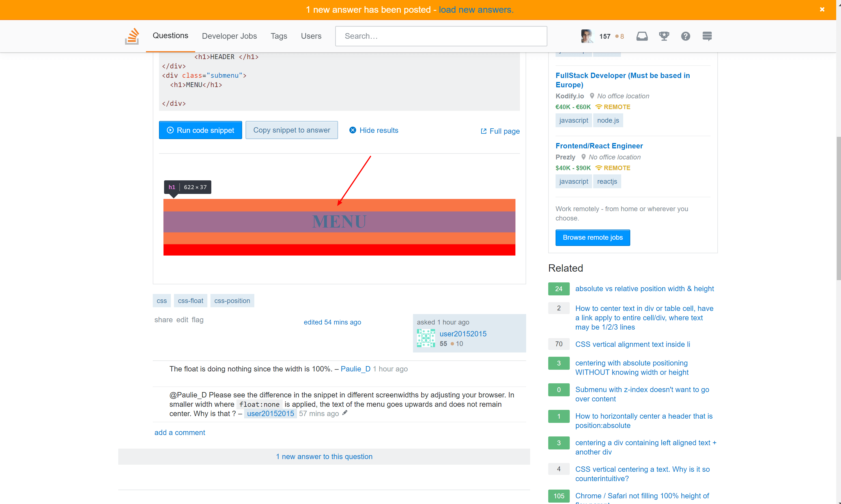The image size is (841, 504).
Task: View your achievements trophy icon
Action: tap(664, 36)
